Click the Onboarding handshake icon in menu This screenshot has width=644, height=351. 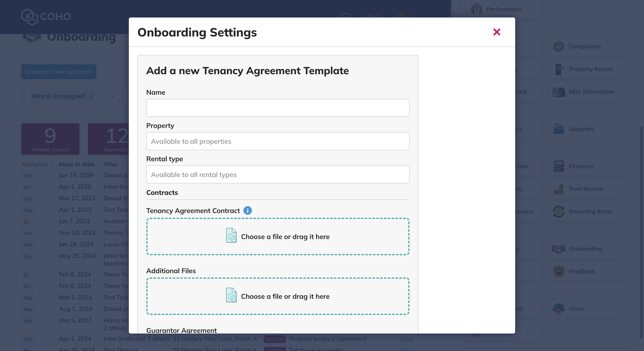pyautogui.click(x=559, y=249)
